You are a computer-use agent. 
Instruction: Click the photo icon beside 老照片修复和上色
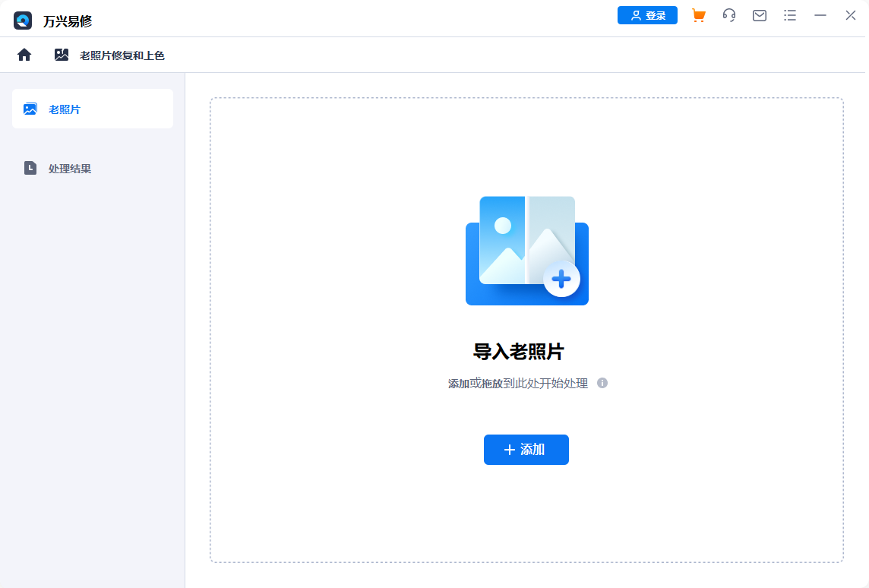click(62, 54)
